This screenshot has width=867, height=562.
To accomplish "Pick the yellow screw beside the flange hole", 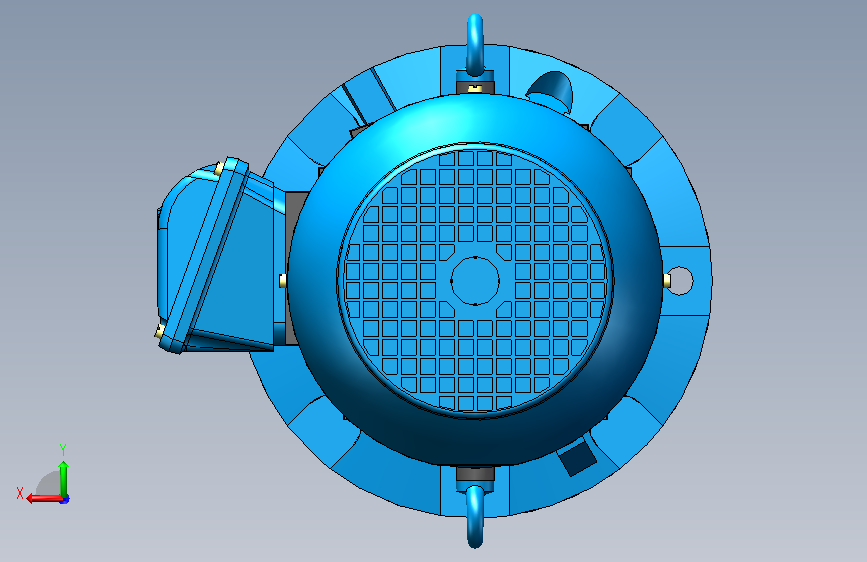I will 667,281.
